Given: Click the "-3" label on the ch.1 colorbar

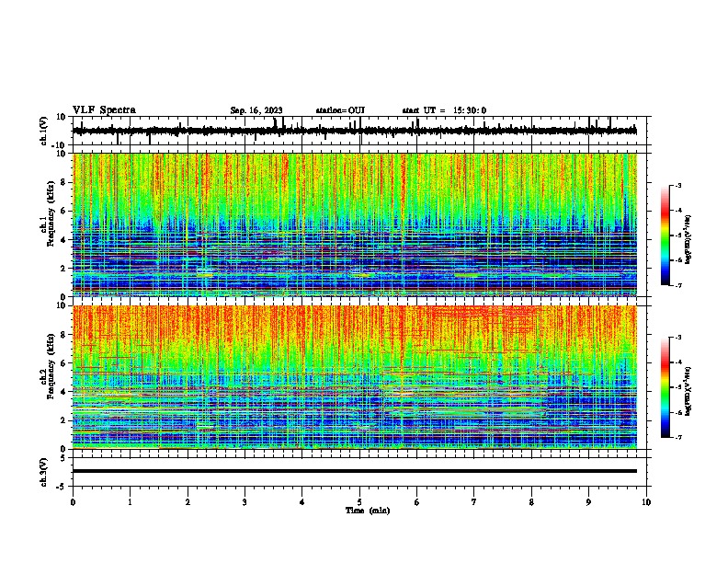Looking at the screenshot, I should (677, 185).
